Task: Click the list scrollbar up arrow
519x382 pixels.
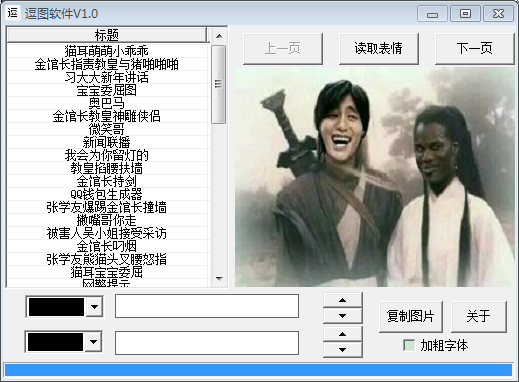Action: [219, 36]
